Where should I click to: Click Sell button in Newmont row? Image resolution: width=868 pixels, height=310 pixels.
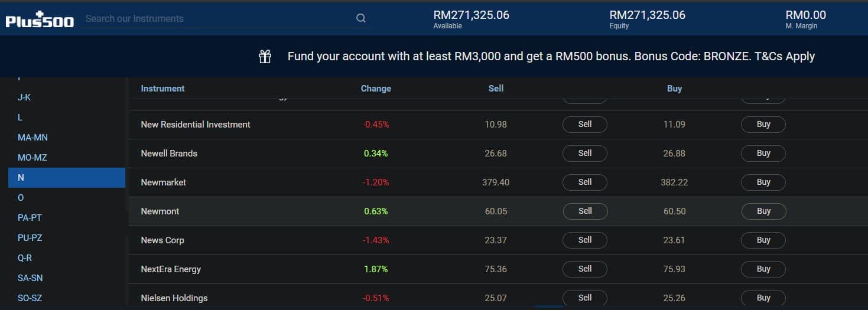tap(585, 211)
